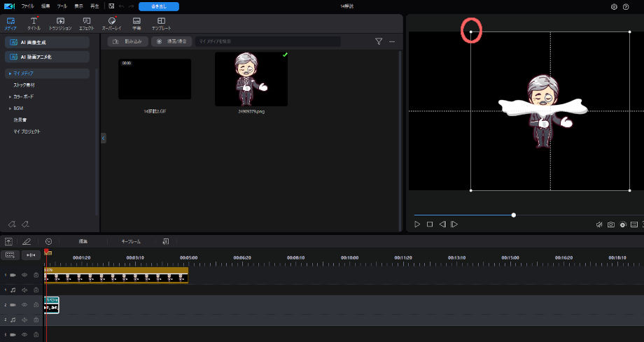Open the ファイル (File) menu
644x342 pixels.
pyautogui.click(x=27, y=6)
